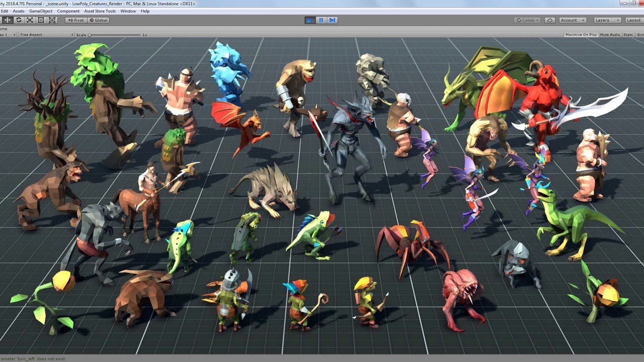Open the Assets menu

pyautogui.click(x=19, y=11)
